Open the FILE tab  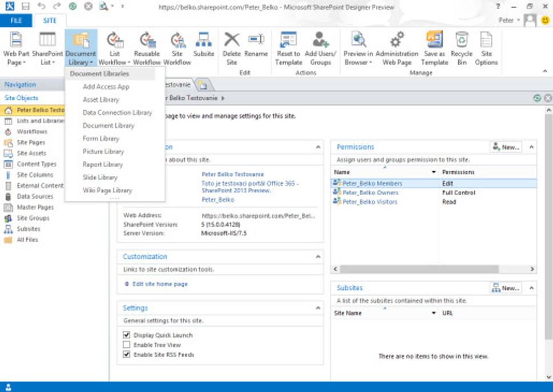(x=16, y=21)
